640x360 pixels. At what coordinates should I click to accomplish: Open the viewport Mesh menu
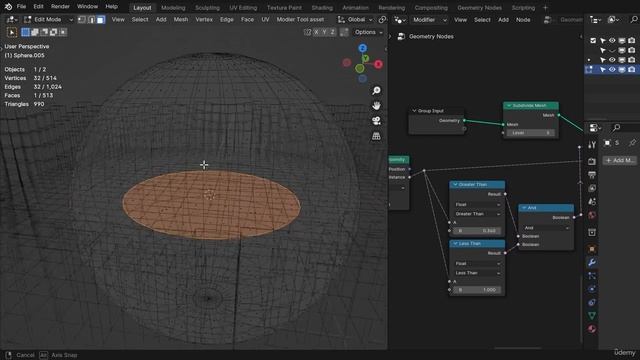[181, 20]
